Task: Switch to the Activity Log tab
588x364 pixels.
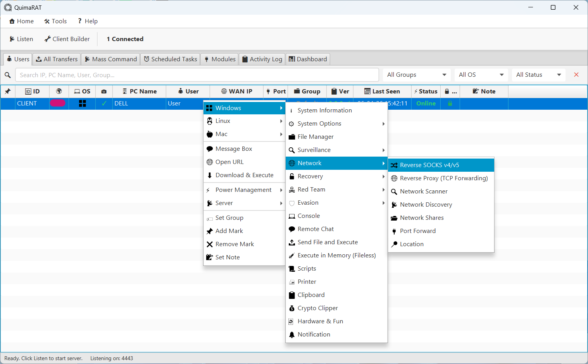Action: 262,59
